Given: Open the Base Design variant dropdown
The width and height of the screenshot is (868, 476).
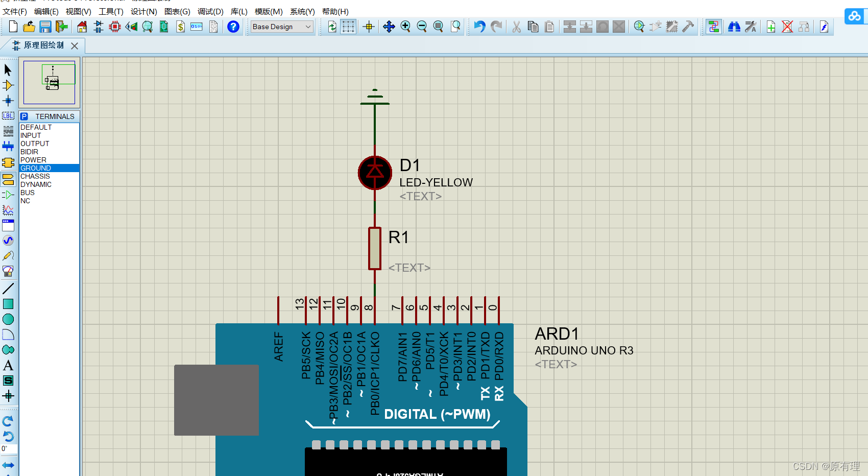Looking at the screenshot, I should [282, 27].
